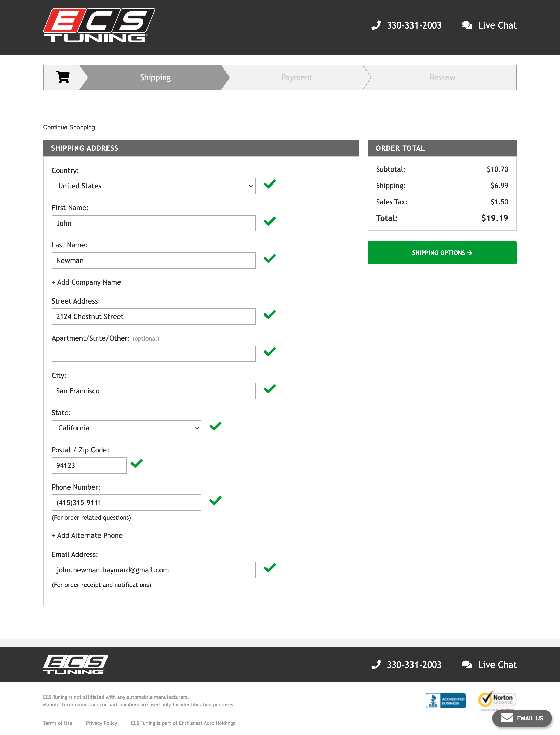Expand the Add Alternate Phone field
560x735 pixels.
tap(87, 535)
